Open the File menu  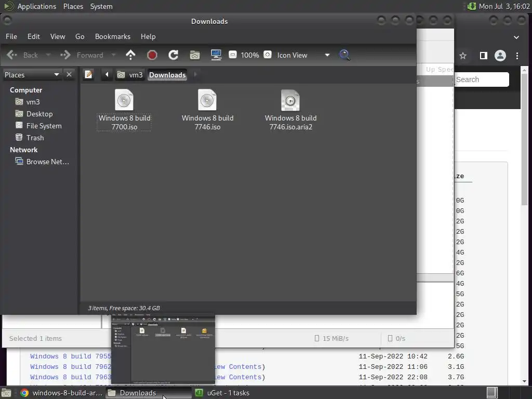[x=11, y=36]
